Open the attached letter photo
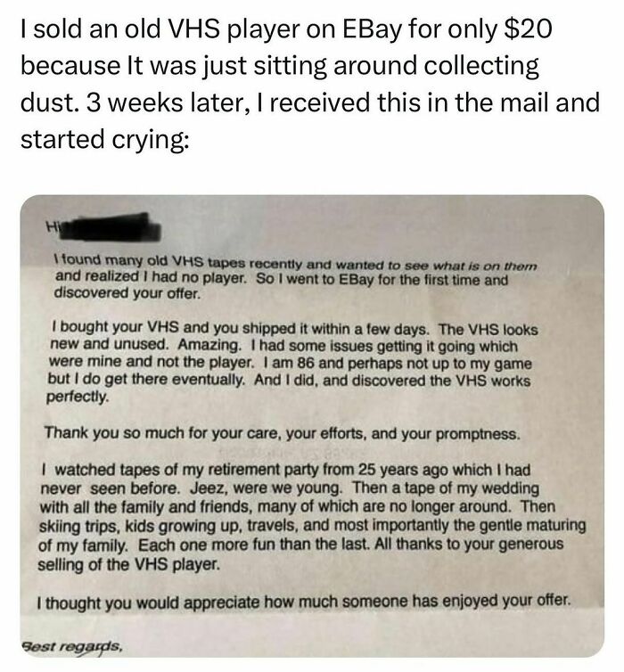This screenshot has height=672, width=624. tap(312, 426)
